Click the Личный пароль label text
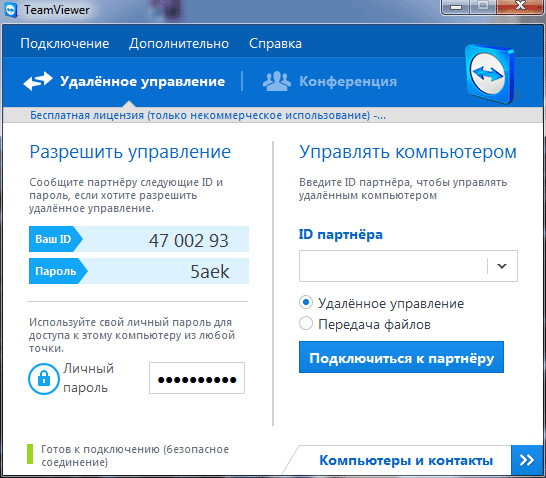Viewport: 546px width, 478px height. pyautogui.click(x=88, y=378)
